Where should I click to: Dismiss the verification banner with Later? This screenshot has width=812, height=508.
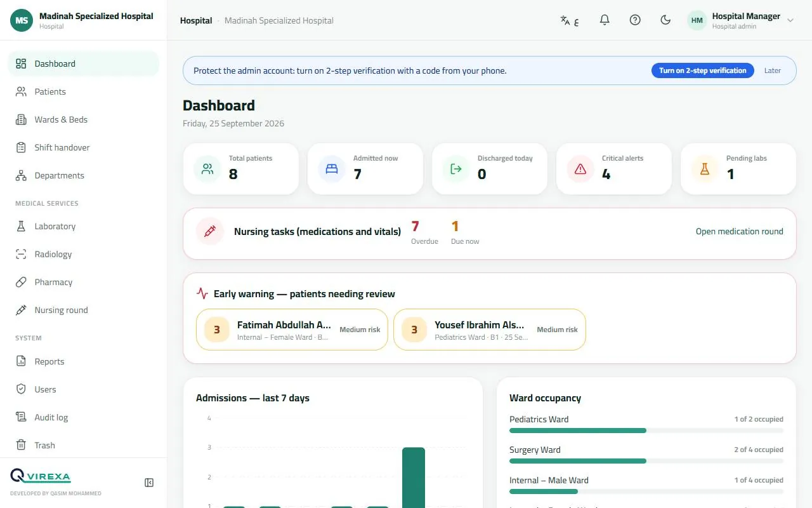coord(773,70)
